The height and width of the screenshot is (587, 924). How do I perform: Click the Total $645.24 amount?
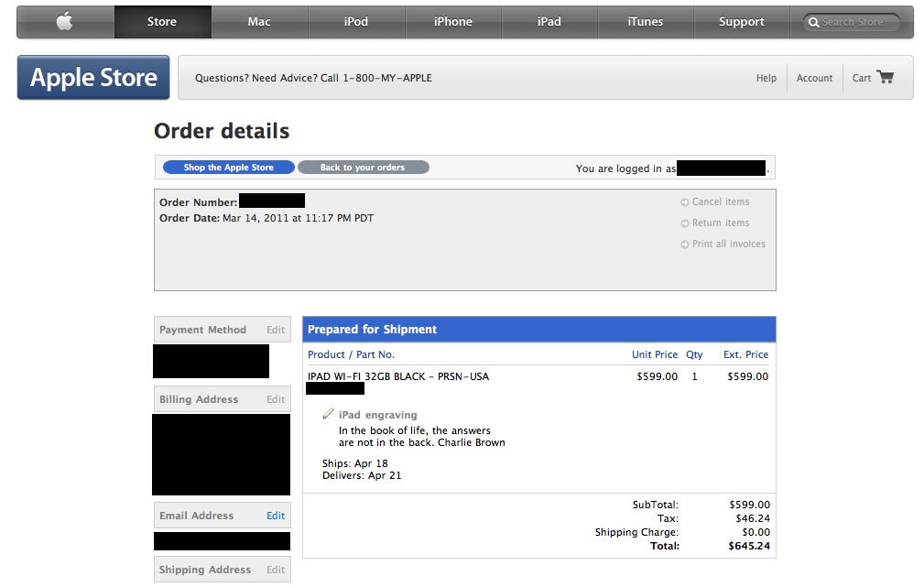[749, 546]
